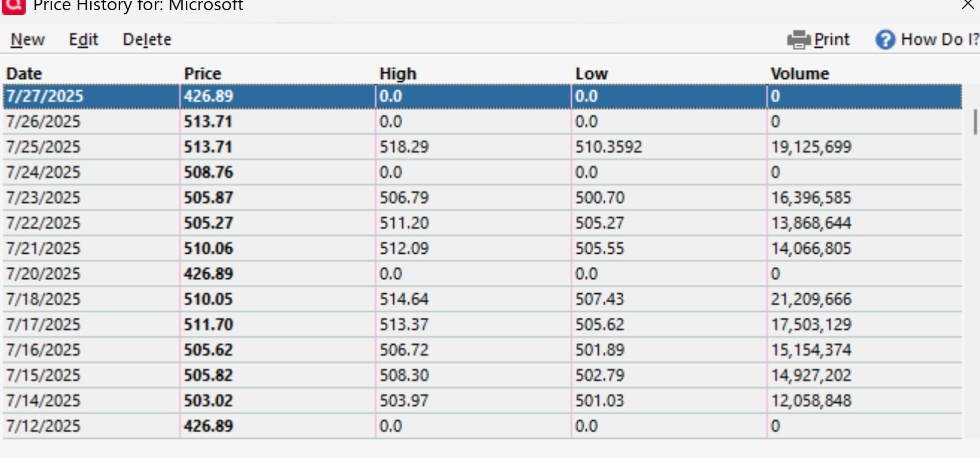
Task: Open the New price entry menu
Action: coord(27,39)
